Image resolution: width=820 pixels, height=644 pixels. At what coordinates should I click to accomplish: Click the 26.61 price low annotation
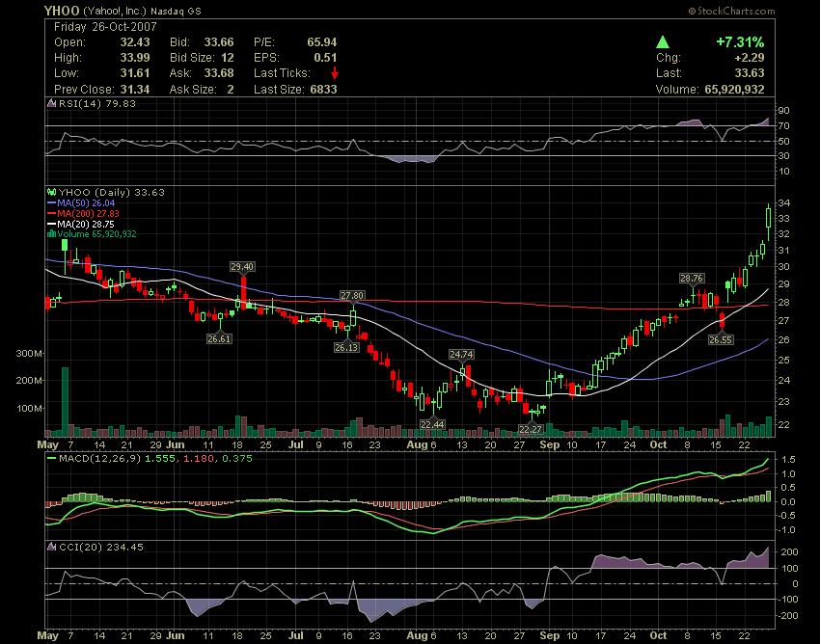(x=219, y=338)
